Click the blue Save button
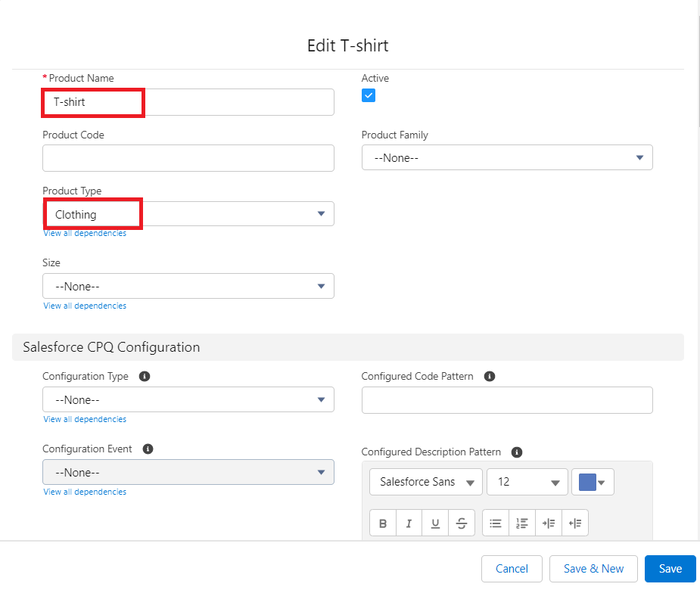Image resolution: width=700 pixels, height=590 pixels. 670,569
